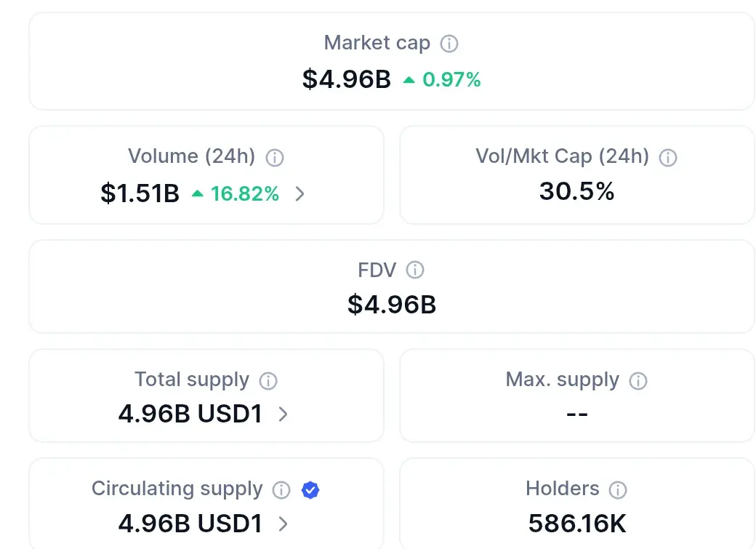This screenshot has width=756, height=549.
Task: Click the Max. supply info icon
Action: (638, 380)
